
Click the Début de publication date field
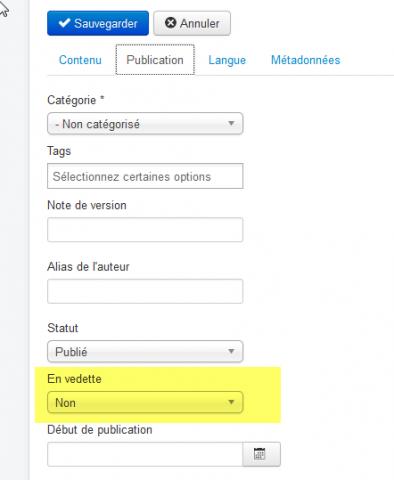click(x=145, y=454)
